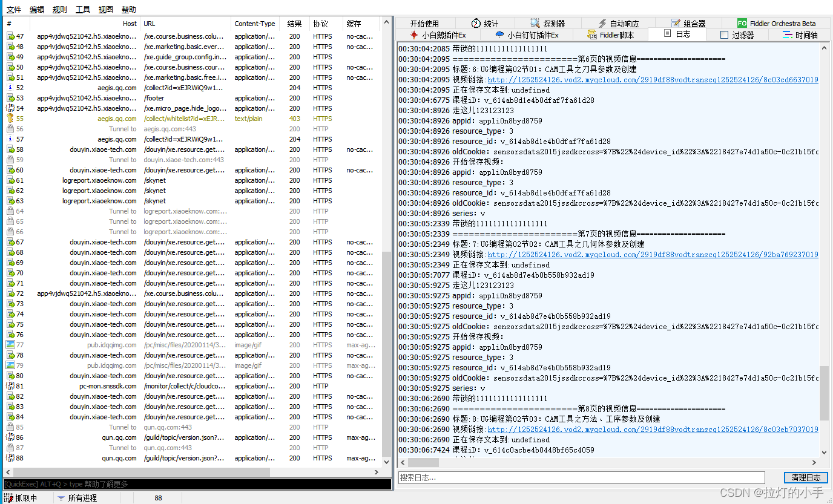Click the log panel vertical scrollbar thumb
Viewport: 833px width, 504px height.
pyautogui.click(x=824, y=393)
